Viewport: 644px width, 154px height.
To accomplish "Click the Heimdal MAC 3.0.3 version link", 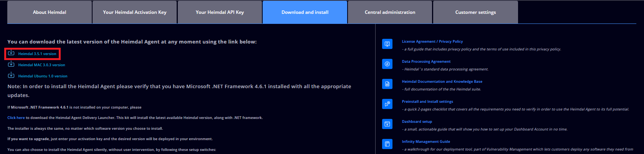I will point(42,65).
